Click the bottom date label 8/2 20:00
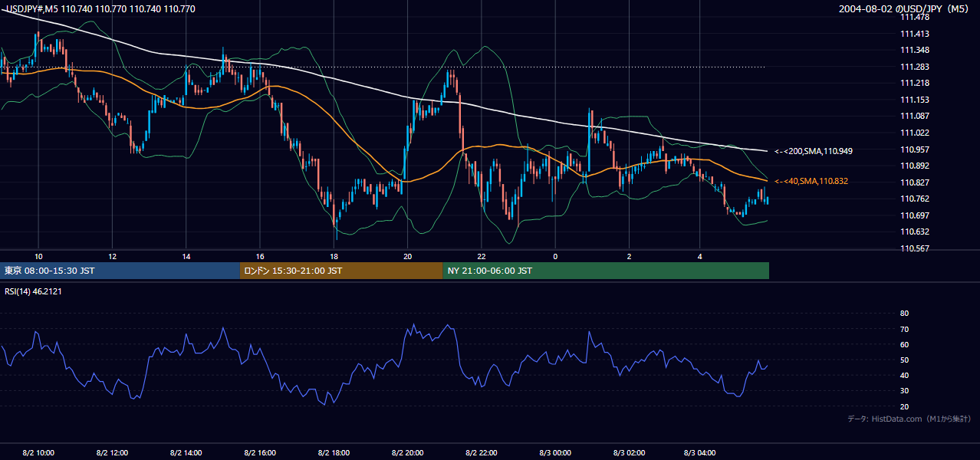980x460 pixels. pos(407,453)
